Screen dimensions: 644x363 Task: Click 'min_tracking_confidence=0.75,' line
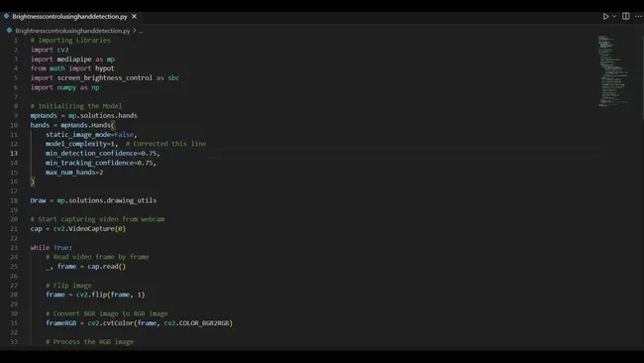pos(101,163)
